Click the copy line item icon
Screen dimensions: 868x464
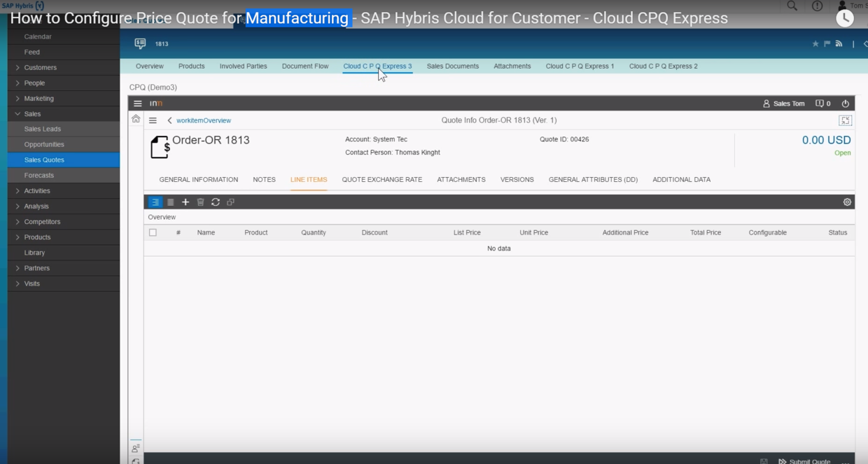230,202
